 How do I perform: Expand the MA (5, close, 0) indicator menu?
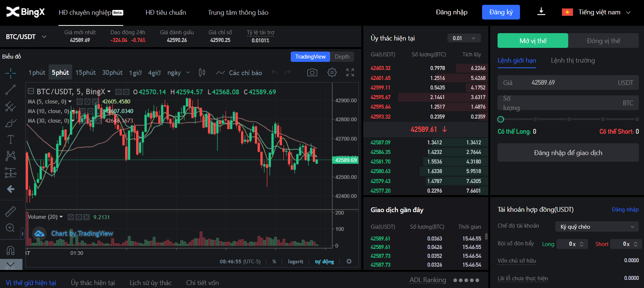pyautogui.click(x=70, y=102)
